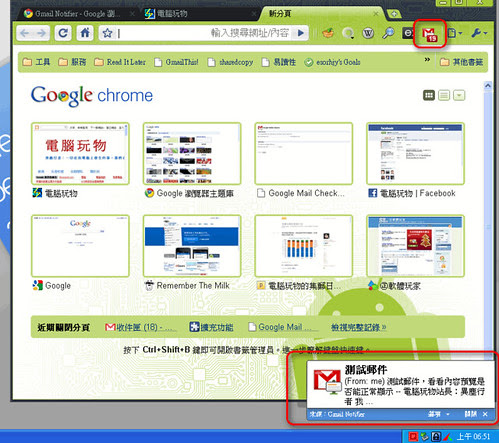
Task: Open Gmail Notifier extension icon
Action: pyautogui.click(x=429, y=34)
